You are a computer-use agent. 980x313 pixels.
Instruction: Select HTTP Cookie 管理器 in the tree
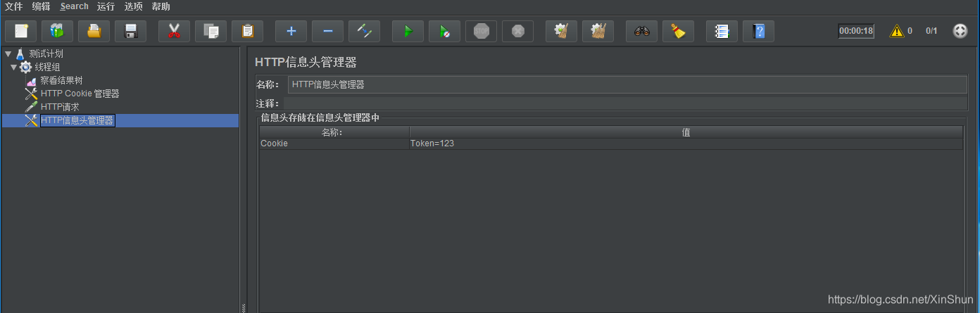tap(80, 94)
